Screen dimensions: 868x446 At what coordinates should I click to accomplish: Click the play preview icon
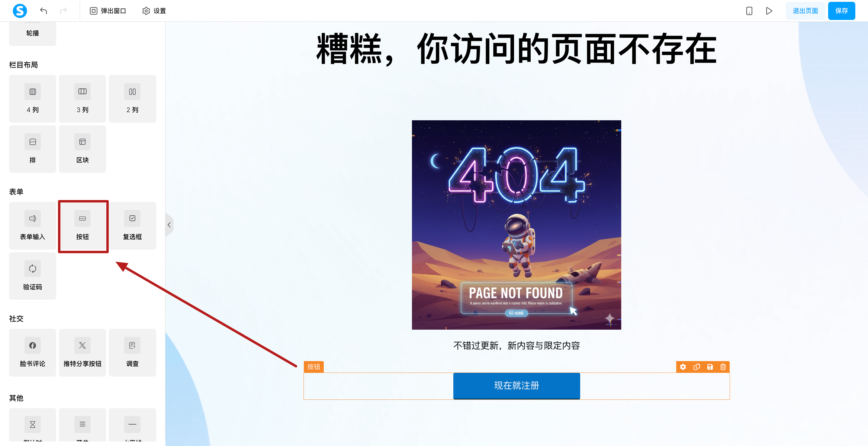pyautogui.click(x=769, y=11)
